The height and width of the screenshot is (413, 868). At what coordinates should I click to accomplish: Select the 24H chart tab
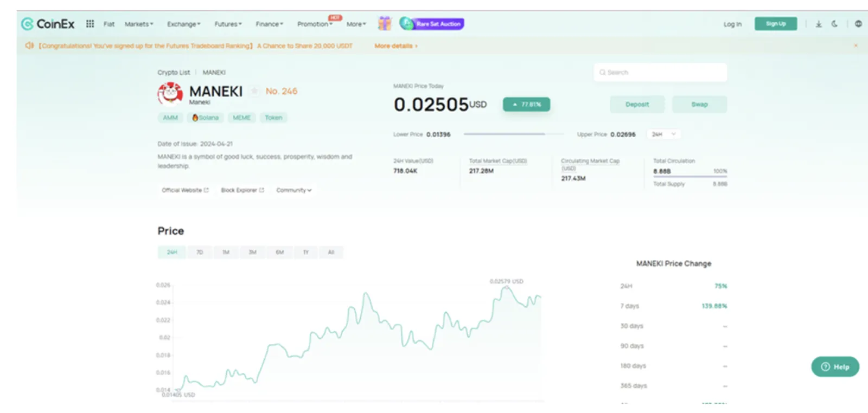point(172,252)
